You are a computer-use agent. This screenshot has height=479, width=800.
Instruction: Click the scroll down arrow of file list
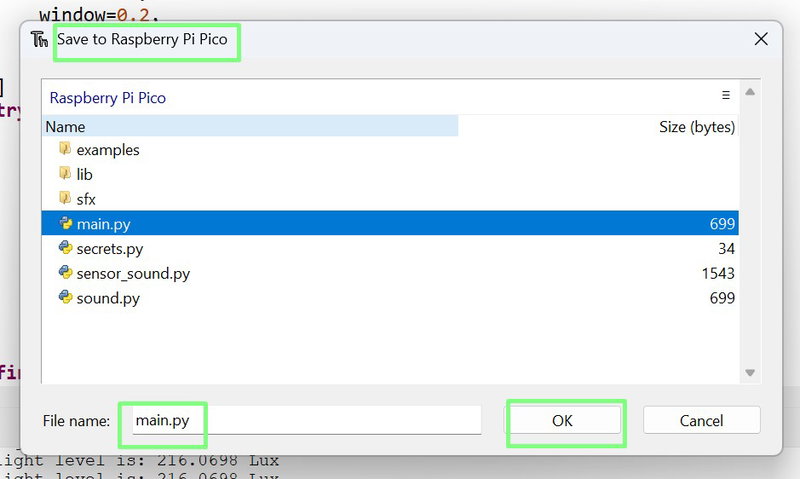(749, 373)
